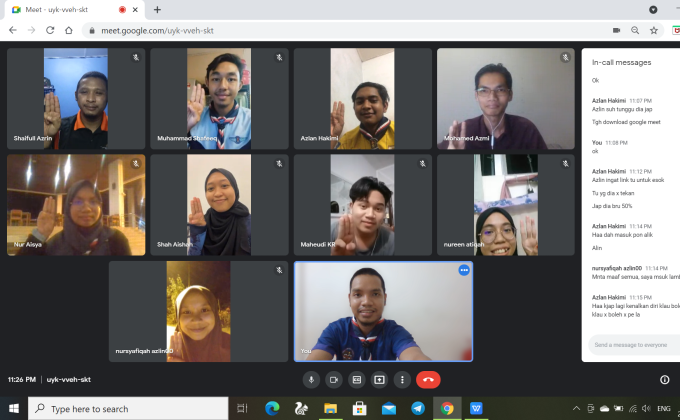Toggle captions button in call controls
The width and height of the screenshot is (680, 420).
[x=356, y=380]
